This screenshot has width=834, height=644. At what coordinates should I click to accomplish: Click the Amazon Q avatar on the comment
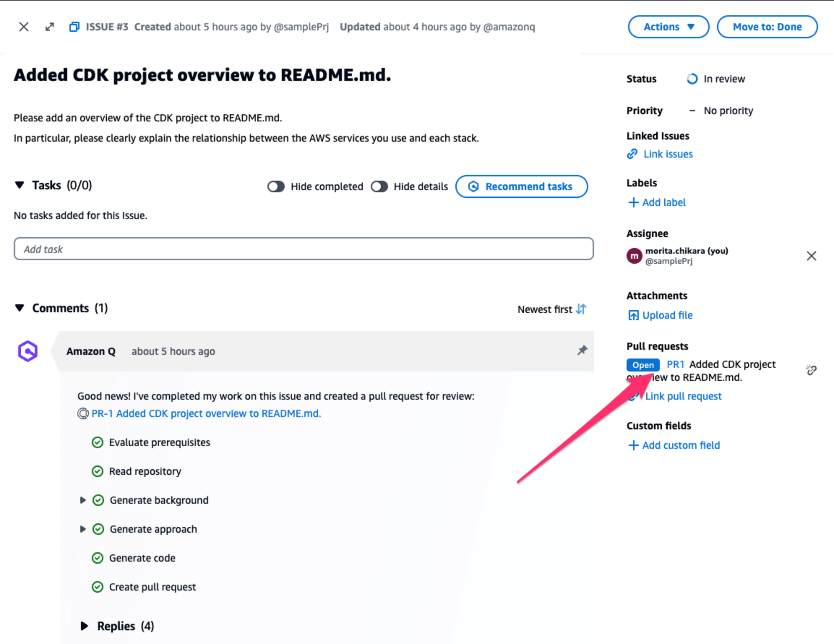tap(28, 351)
